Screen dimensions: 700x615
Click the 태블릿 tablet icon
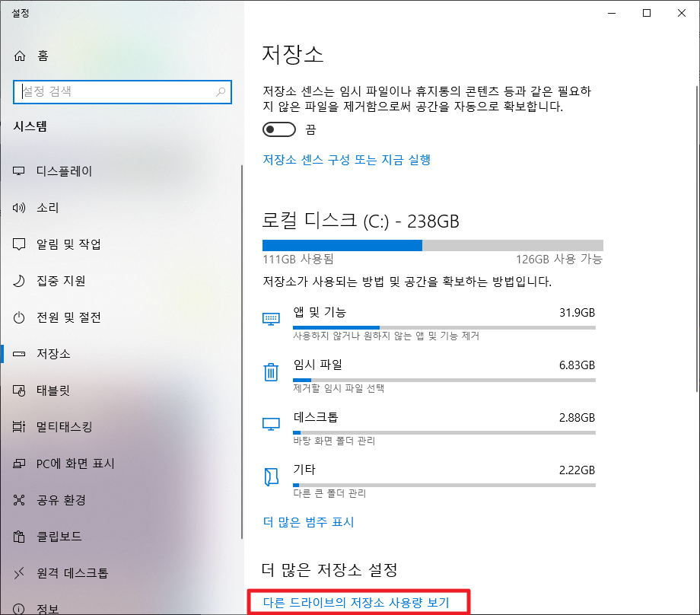[x=19, y=390]
